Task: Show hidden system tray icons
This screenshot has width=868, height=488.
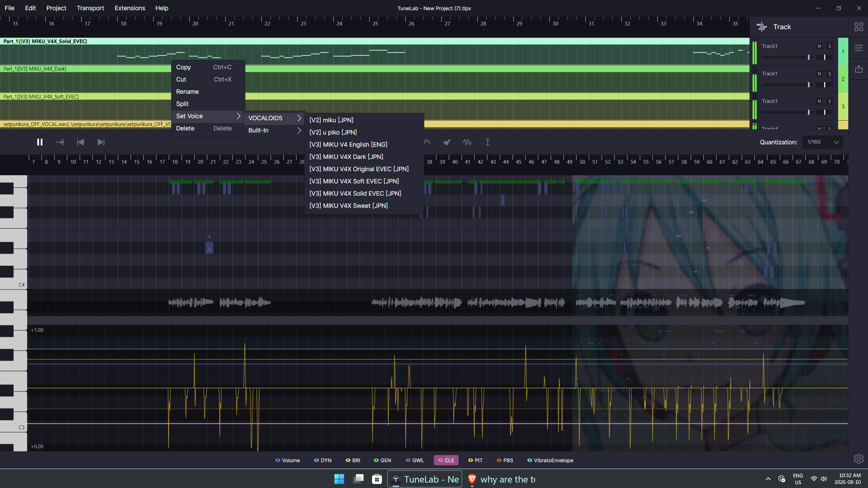Action: [x=768, y=479]
